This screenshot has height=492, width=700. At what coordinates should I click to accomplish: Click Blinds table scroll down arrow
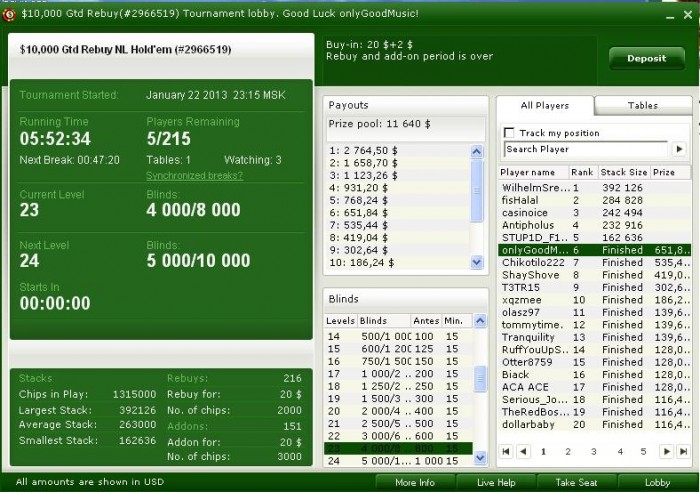(480, 458)
